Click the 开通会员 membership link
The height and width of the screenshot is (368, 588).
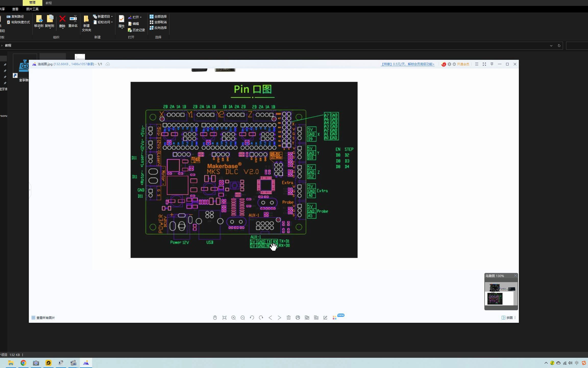[x=463, y=64]
